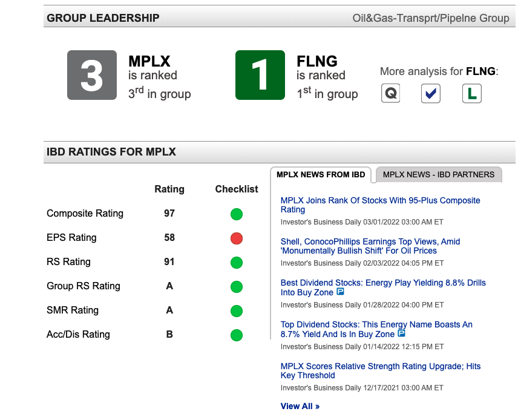Image resolution: width=518 pixels, height=420 pixels.
Task: Click 'More analysis for FLNG' text
Action: click(439, 71)
